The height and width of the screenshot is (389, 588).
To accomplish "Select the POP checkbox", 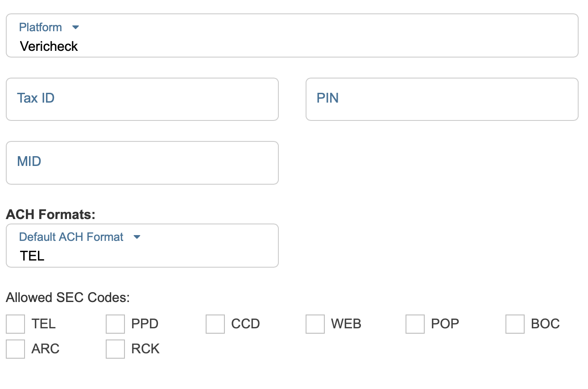I will [x=415, y=324].
